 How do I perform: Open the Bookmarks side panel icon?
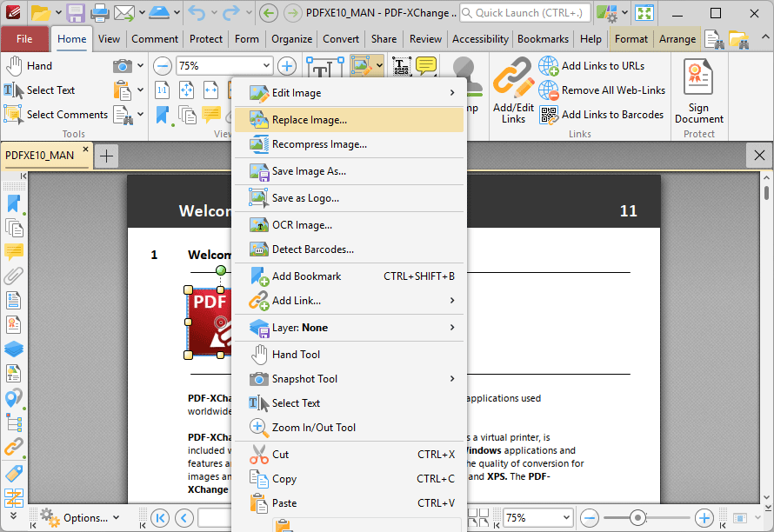(13, 203)
